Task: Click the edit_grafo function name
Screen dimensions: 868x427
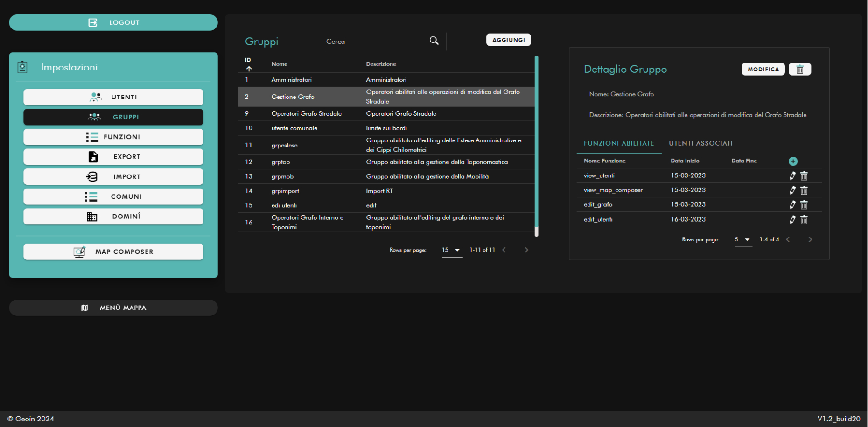Action: (x=598, y=204)
